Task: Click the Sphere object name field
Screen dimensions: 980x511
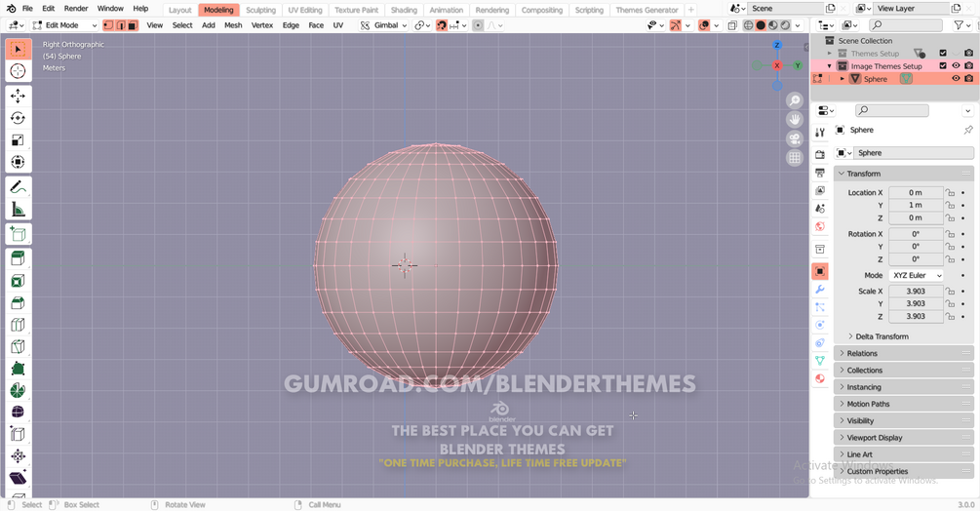Action: (913, 153)
